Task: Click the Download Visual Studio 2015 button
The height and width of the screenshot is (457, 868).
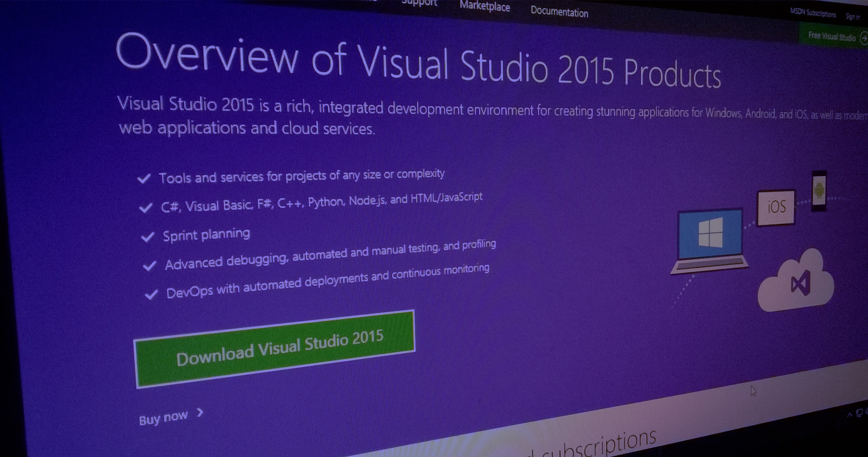Action: [275, 349]
